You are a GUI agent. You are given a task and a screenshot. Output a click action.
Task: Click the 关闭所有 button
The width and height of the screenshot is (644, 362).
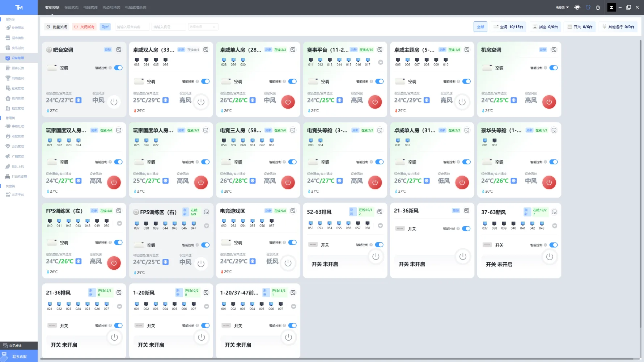pos(84,27)
